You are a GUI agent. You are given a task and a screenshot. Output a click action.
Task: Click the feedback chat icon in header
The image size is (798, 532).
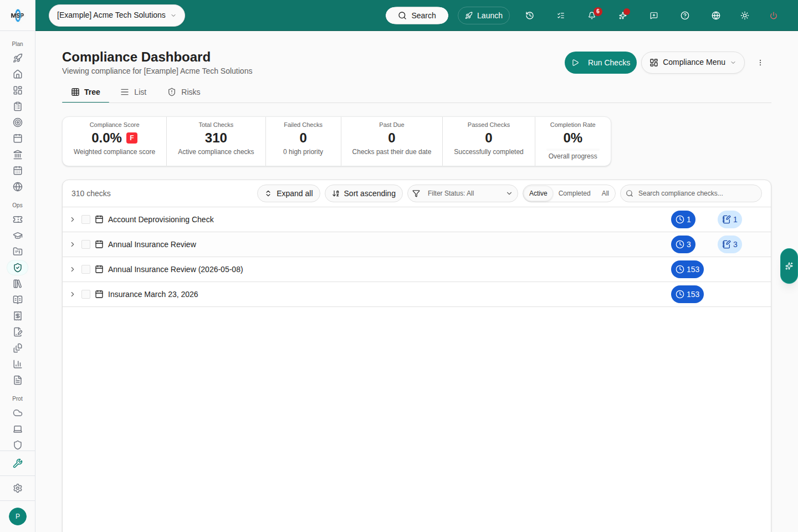(x=654, y=16)
